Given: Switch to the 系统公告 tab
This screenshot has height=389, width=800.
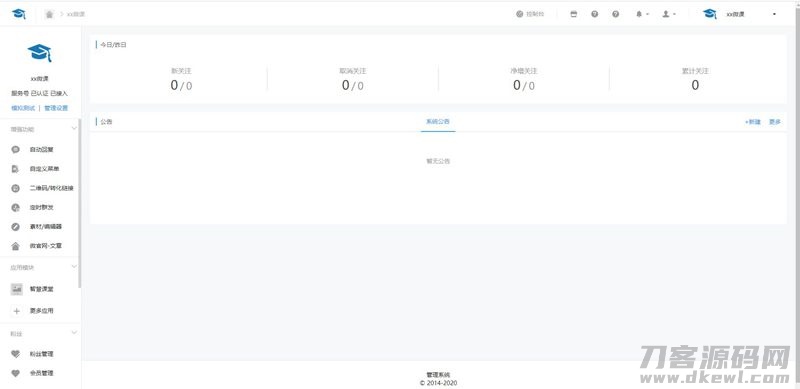Looking at the screenshot, I should pyautogui.click(x=438, y=121).
